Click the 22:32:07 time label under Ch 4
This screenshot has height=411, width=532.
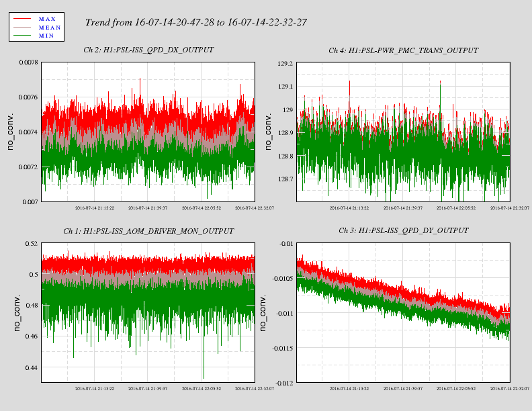pyautogui.click(x=510, y=208)
